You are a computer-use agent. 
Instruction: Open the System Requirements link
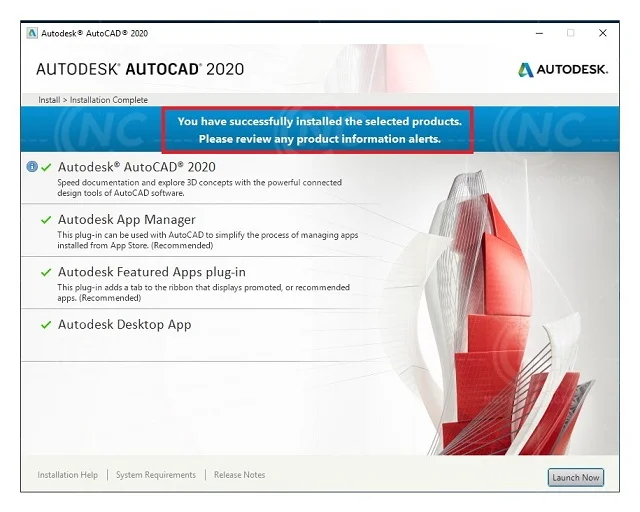(x=156, y=475)
